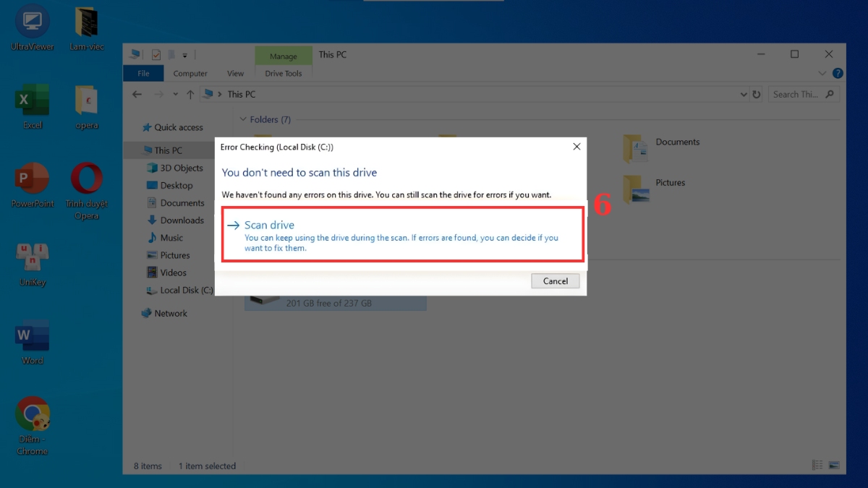Image resolution: width=868 pixels, height=488 pixels.
Task: Minimize the File Explorer window
Action: coord(760,54)
